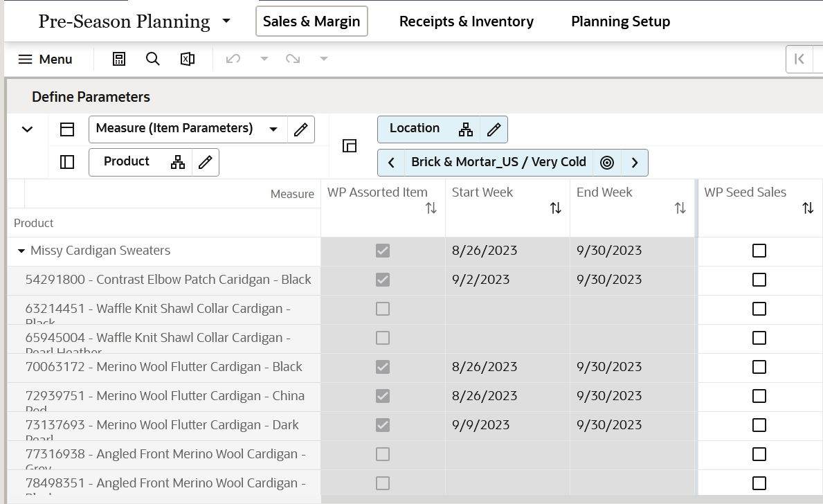Viewport: 823px width, 504px height.
Task: Open the Pre-Season Planning dropdown
Action: (x=226, y=21)
